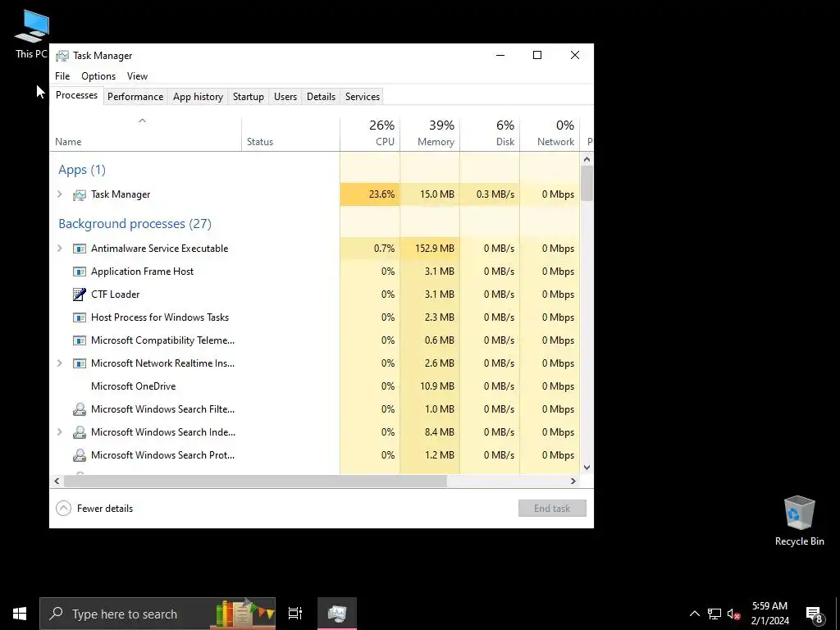Switch to the Performance tab
This screenshot has width=840, height=630.
pos(135,97)
